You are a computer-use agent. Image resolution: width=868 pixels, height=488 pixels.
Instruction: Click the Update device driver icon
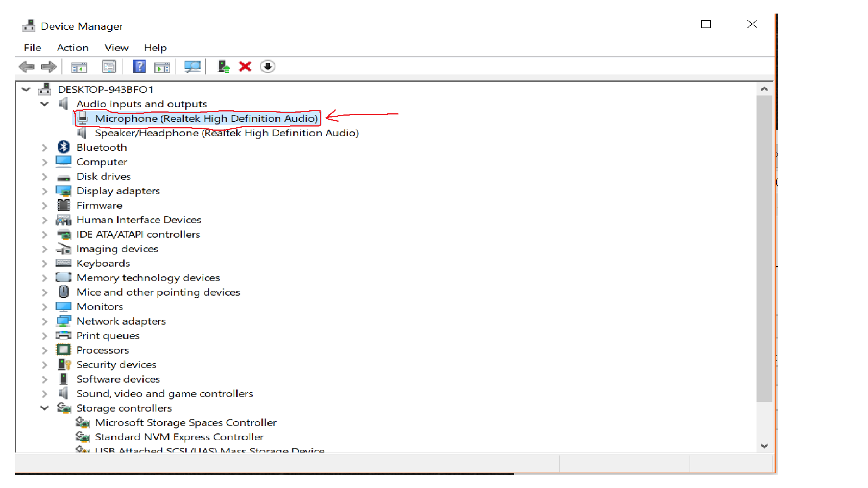(224, 67)
